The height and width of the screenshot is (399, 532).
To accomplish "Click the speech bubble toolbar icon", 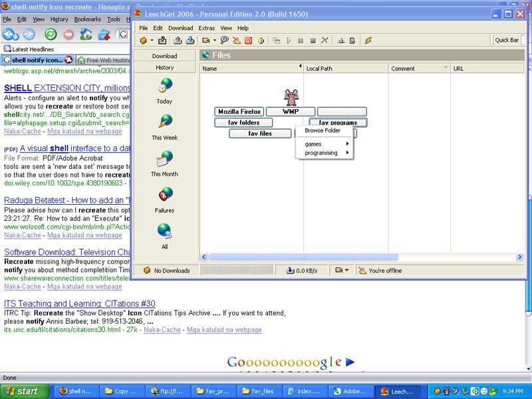I will tap(224, 41).
